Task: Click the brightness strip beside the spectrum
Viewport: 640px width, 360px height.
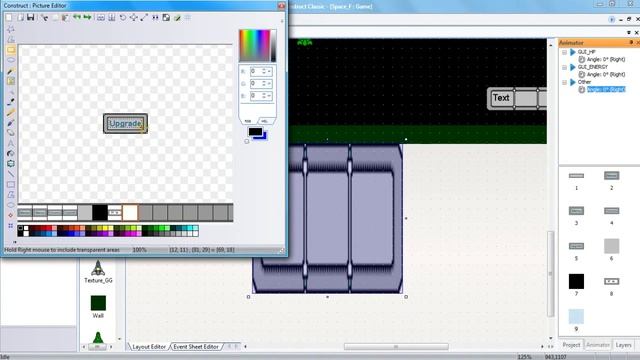Action: 273,45
